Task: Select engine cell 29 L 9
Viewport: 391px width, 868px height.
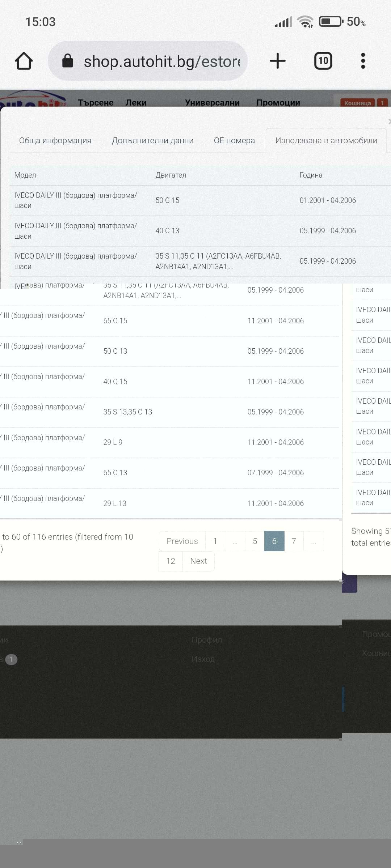Action: click(113, 442)
